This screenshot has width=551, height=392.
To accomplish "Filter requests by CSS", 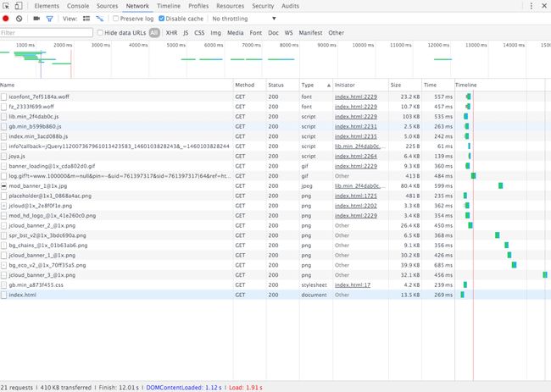I will (199, 33).
